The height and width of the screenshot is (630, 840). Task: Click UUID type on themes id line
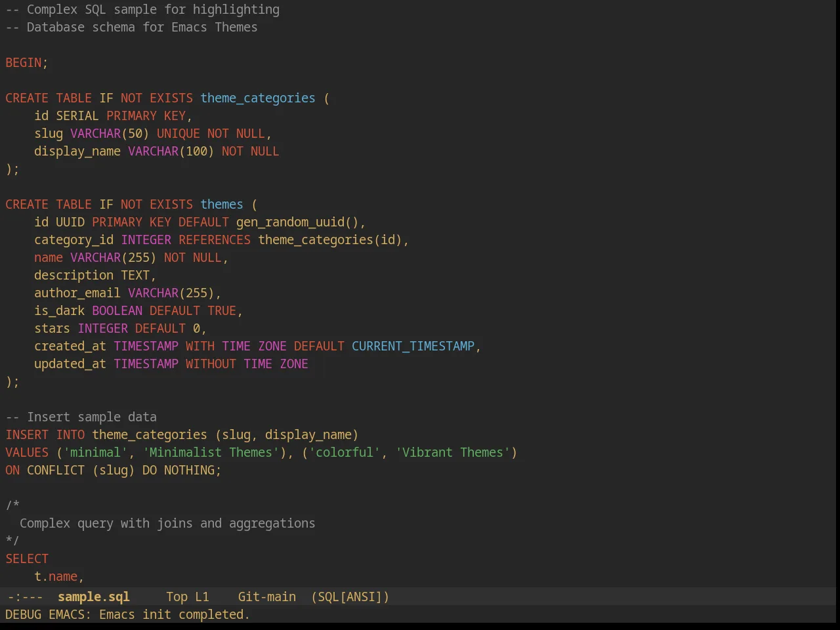click(70, 222)
